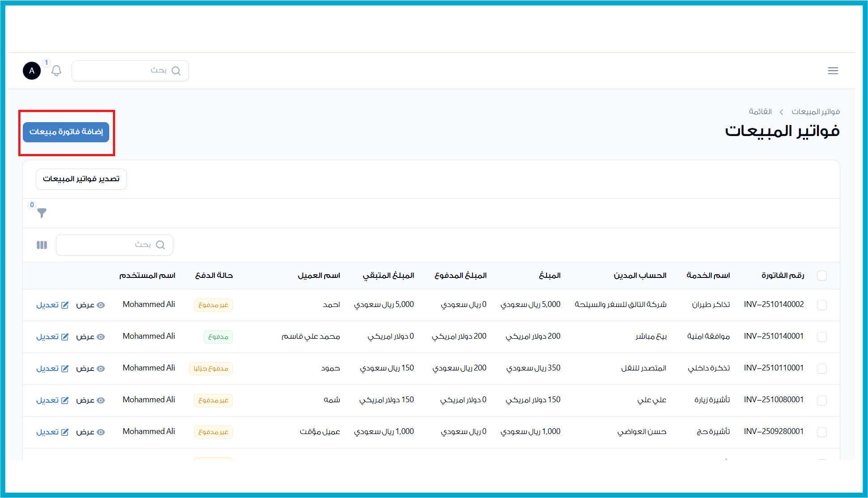The image size is (868, 498).
Task: Open user avatar 'A' profile
Action: (x=32, y=71)
